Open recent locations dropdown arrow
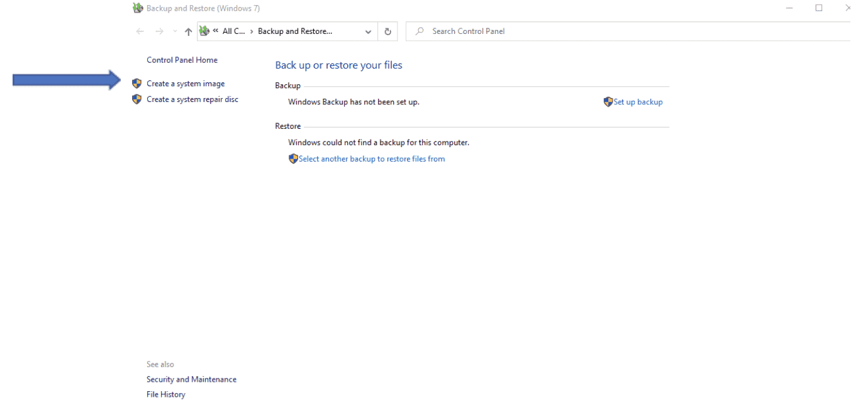868x410 pixels. pos(175,31)
